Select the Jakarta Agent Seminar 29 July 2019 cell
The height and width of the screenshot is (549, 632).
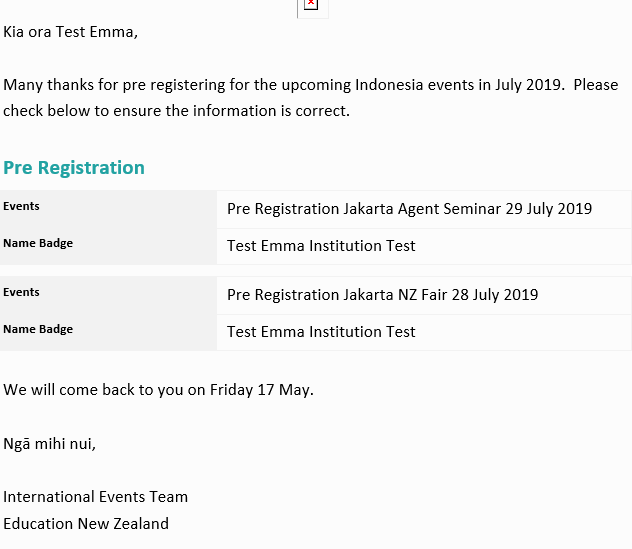(x=424, y=209)
